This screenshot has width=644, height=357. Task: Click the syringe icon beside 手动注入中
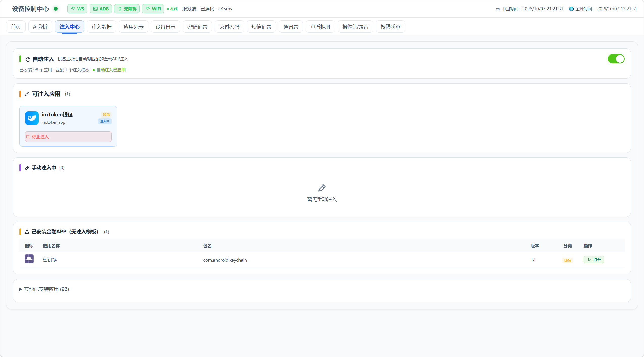[x=27, y=168]
